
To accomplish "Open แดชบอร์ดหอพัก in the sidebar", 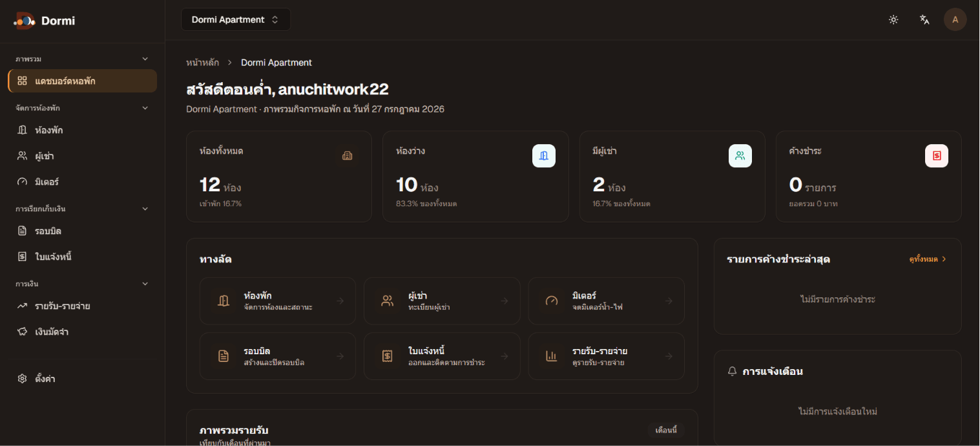I will (x=83, y=81).
